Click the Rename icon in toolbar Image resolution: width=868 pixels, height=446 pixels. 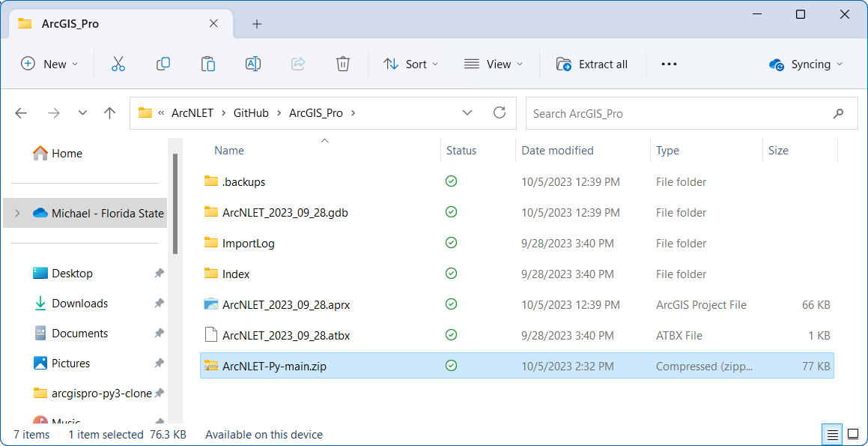[253, 64]
